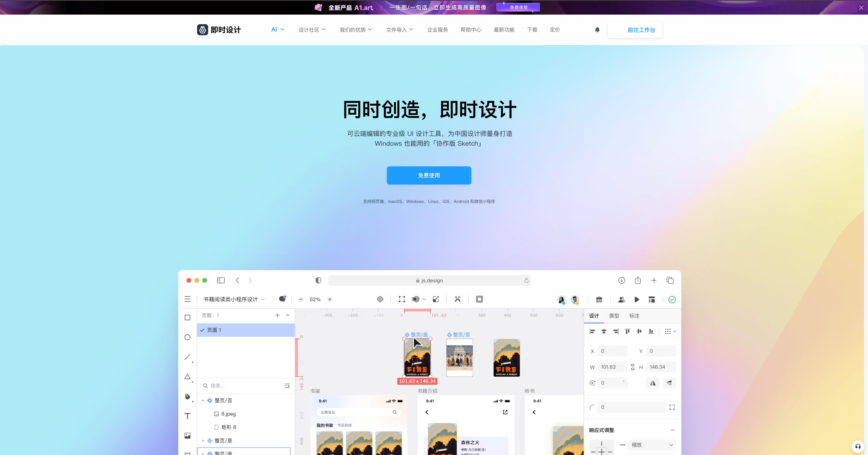Click the hamburger menu in editor
Viewport: 868px width, 455px height.
point(187,299)
